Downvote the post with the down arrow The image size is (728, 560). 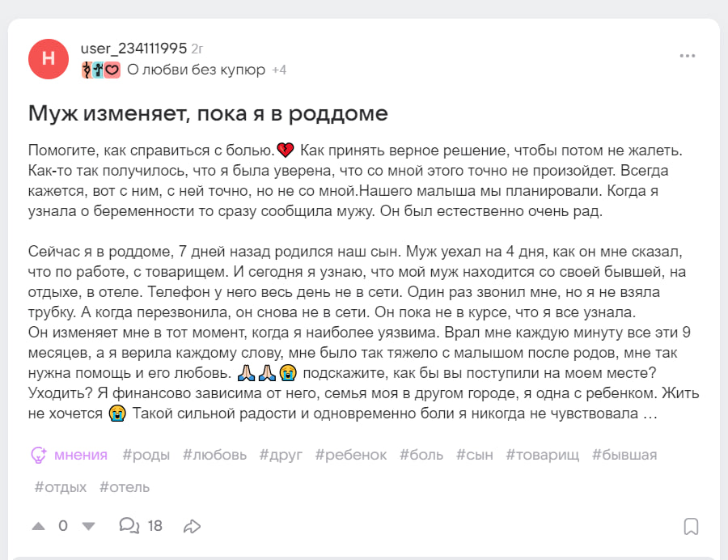[89, 526]
